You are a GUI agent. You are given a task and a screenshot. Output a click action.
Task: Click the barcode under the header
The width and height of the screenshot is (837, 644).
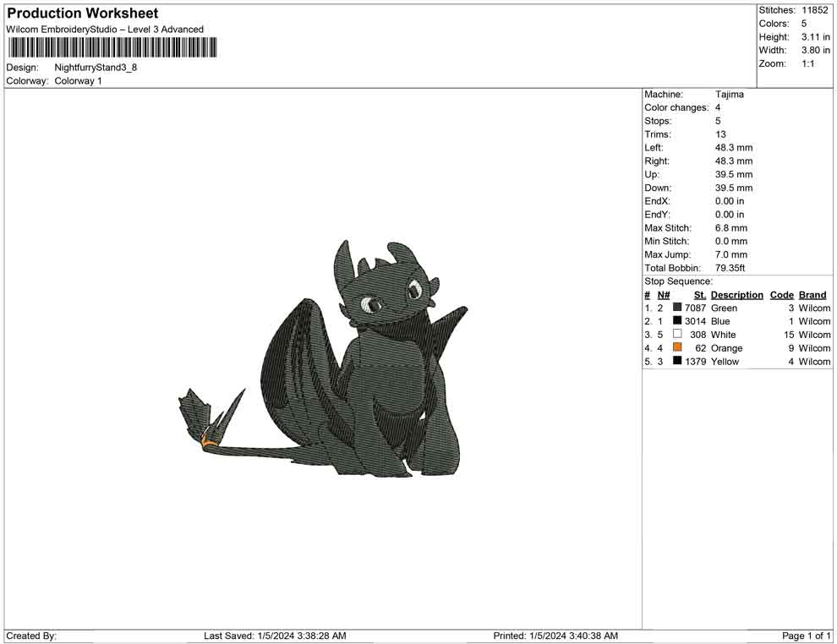pyautogui.click(x=112, y=47)
